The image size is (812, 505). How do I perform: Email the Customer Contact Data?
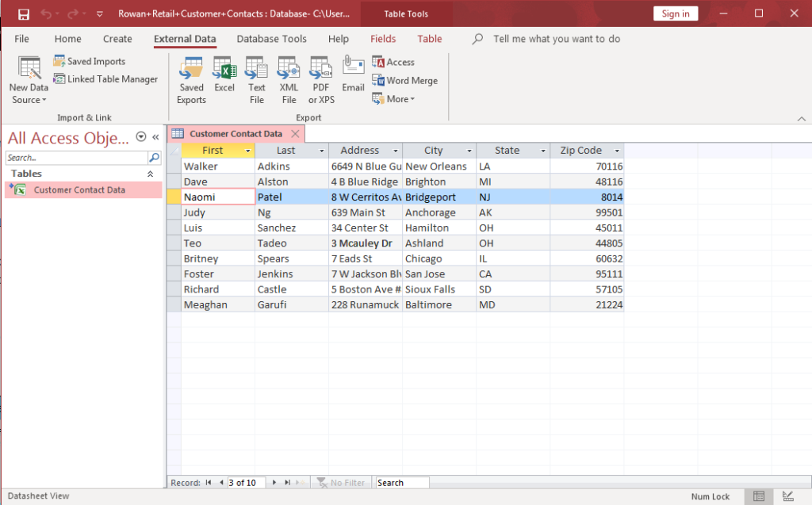[x=353, y=78]
